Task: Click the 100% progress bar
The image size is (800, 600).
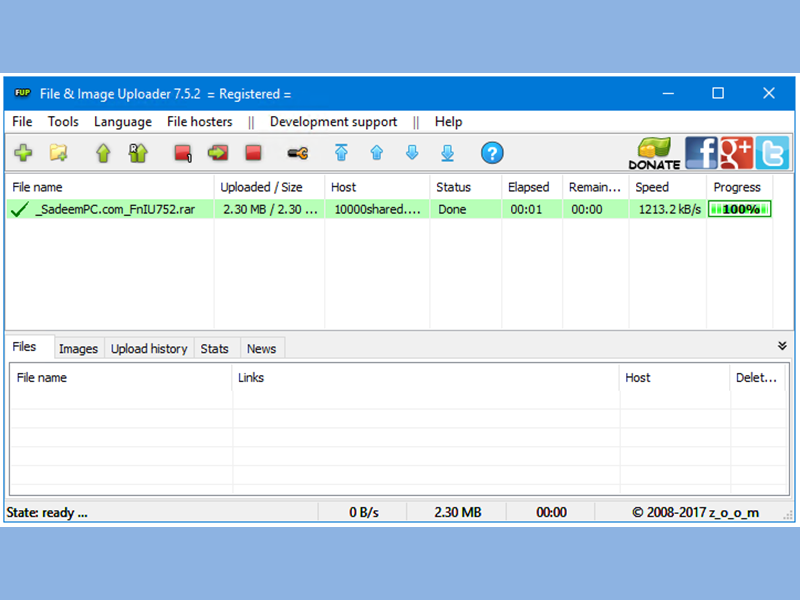Action: click(x=740, y=209)
